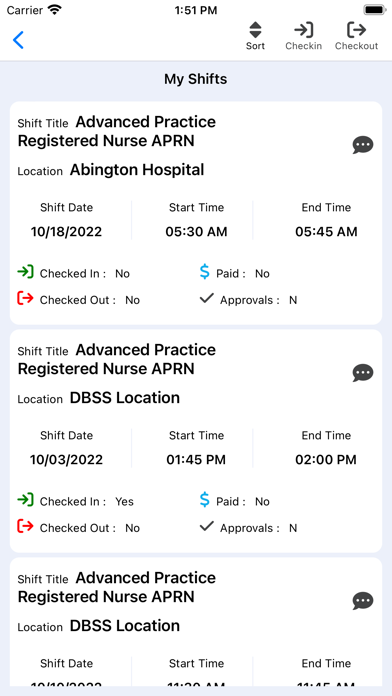Tap the 05:30 AM start time
The height and width of the screenshot is (696, 392).
[x=196, y=232]
